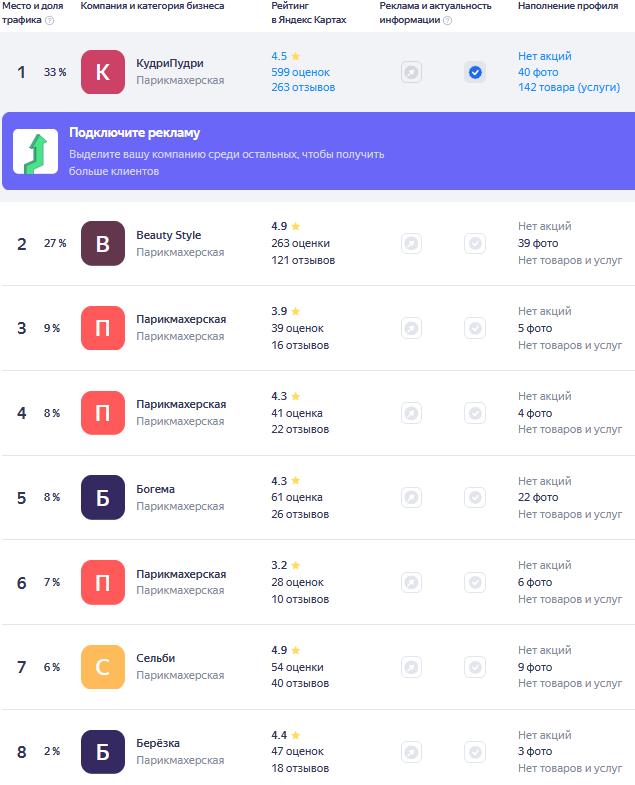Screen dimensions: 635x785
Task: Click the Beauty Style letter B logo
Action: [x=103, y=243]
